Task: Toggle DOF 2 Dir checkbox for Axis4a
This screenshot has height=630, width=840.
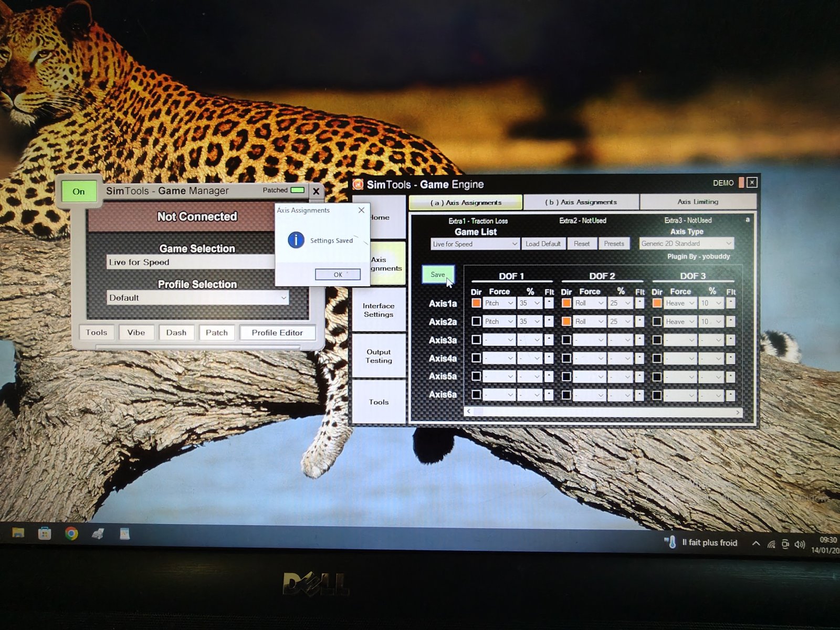Action: pyautogui.click(x=566, y=358)
